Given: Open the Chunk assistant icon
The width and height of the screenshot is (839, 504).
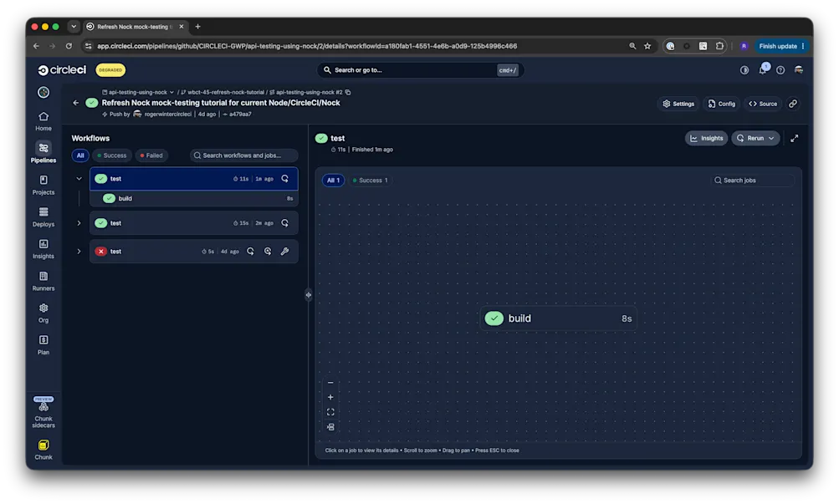Looking at the screenshot, I should pyautogui.click(x=43, y=450).
